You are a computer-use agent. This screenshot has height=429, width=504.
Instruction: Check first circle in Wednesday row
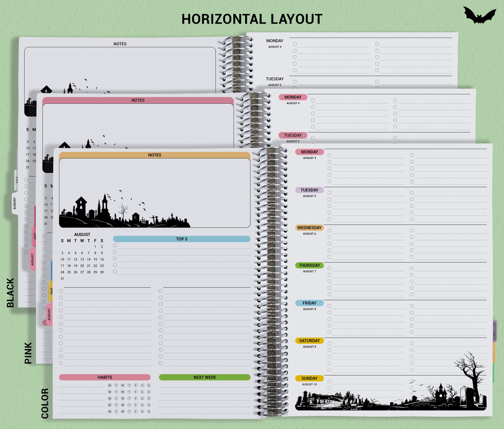pos(329,231)
